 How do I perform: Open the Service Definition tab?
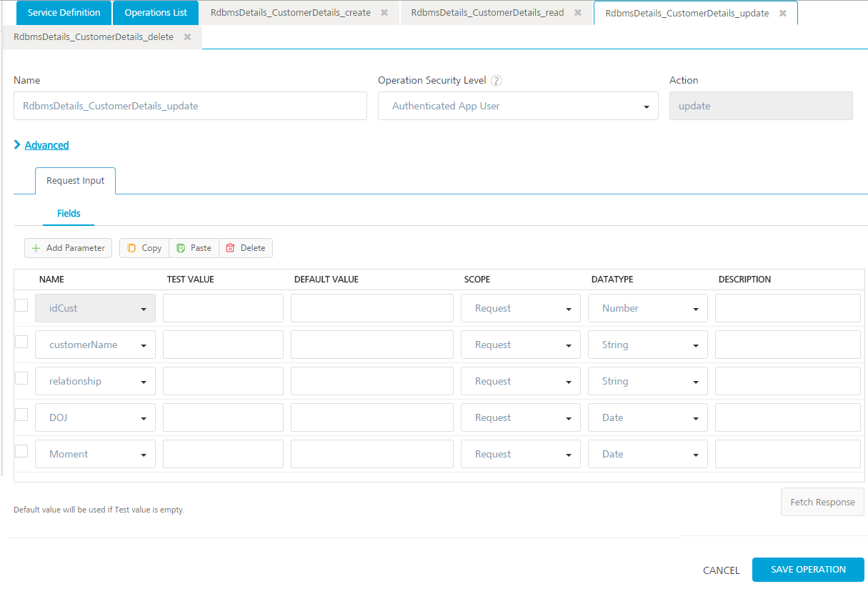pyautogui.click(x=63, y=12)
